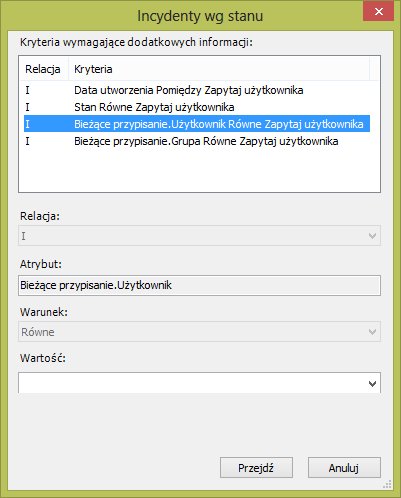The image size is (401, 498).
Task: Click the resize grip in dialog corner
Action: click(387, 484)
